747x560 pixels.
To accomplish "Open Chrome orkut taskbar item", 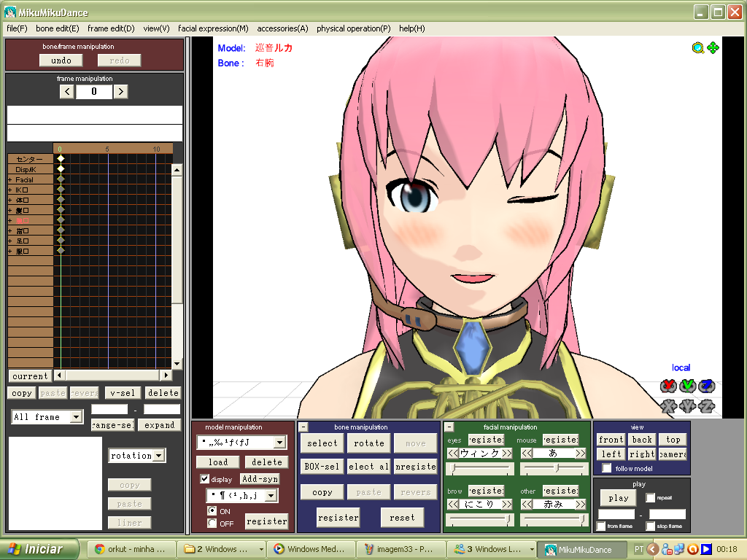I will click(x=131, y=549).
